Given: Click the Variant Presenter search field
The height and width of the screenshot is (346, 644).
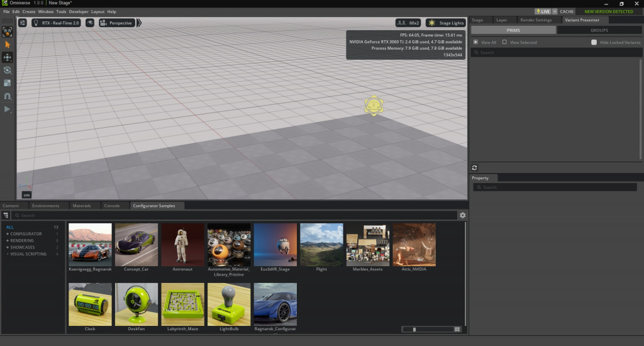Looking at the screenshot, I should tap(556, 53).
